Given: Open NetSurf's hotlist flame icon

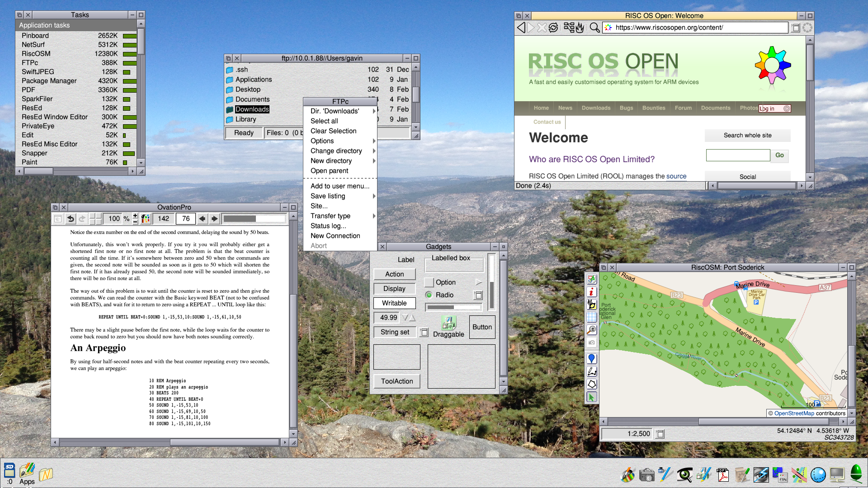Looking at the screenshot, I should point(580,28).
